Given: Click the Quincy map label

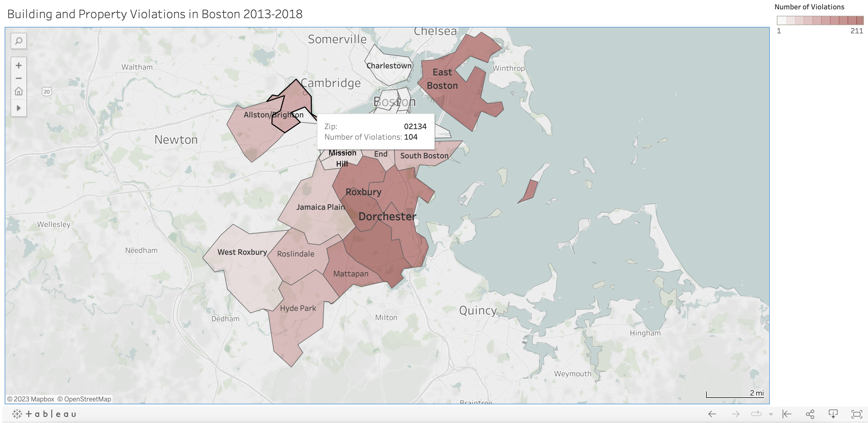Looking at the screenshot, I should (x=478, y=310).
